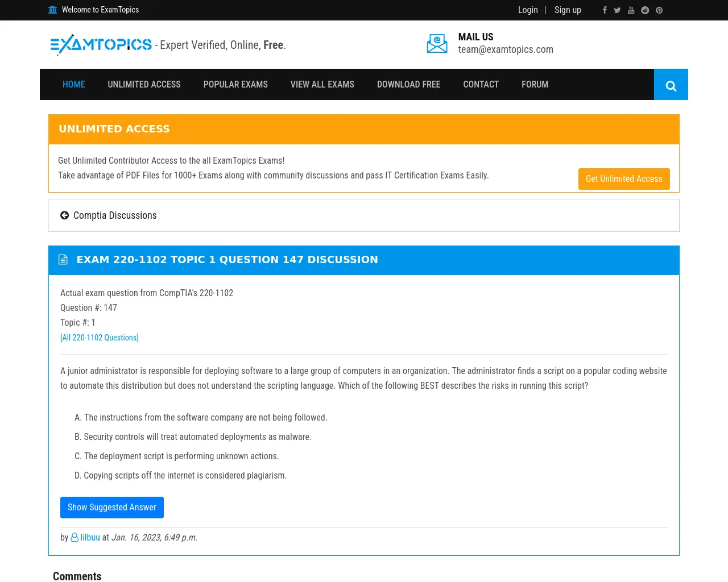
Task: Open the Comptia Discussions link
Action: [115, 215]
